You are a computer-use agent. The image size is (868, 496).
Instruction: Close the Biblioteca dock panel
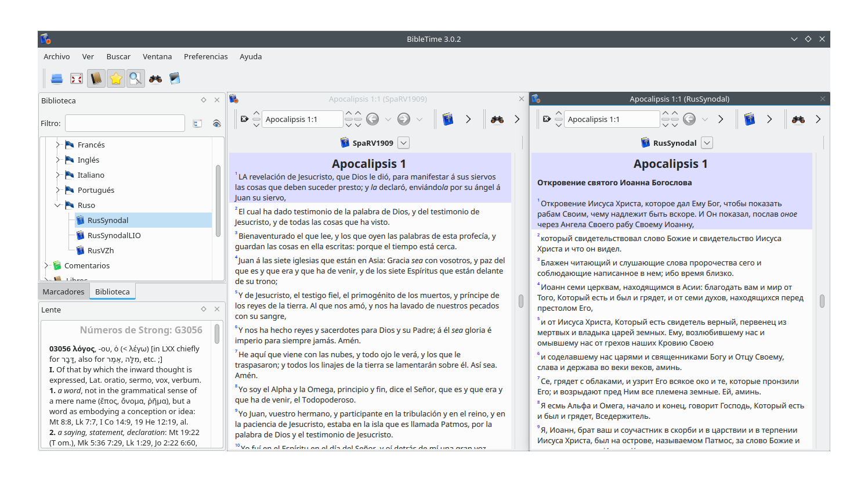coord(217,100)
